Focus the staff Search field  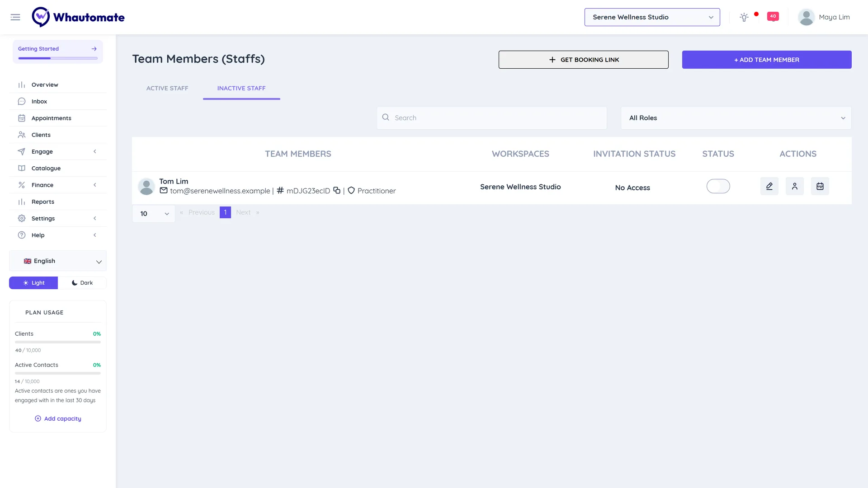tap(492, 118)
